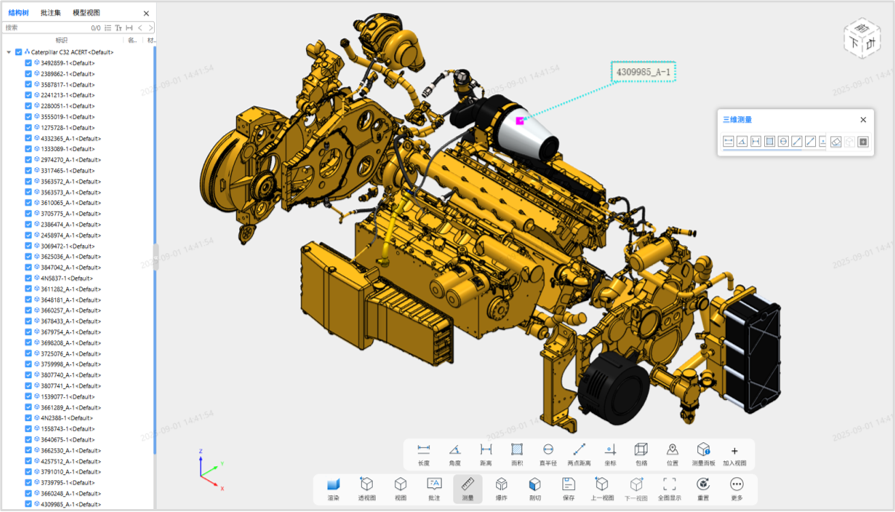The width and height of the screenshot is (895, 512).
Task: Switch to the 批注集 tab
Action: tap(50, 13)
